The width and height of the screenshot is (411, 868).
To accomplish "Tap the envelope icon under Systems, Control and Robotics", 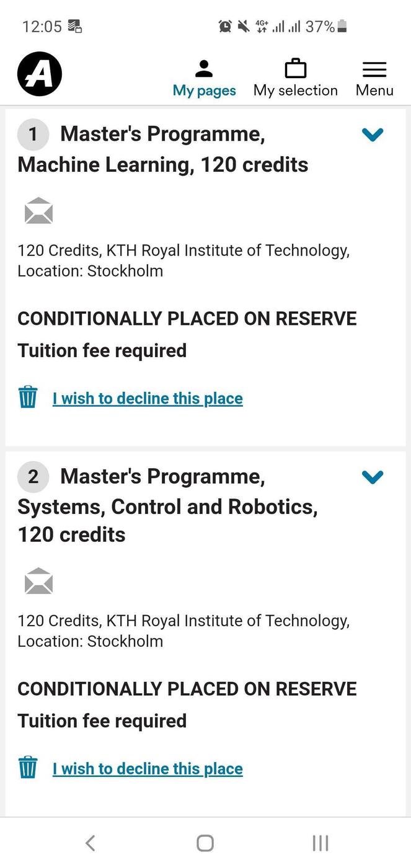I will [x=38, y=581].
